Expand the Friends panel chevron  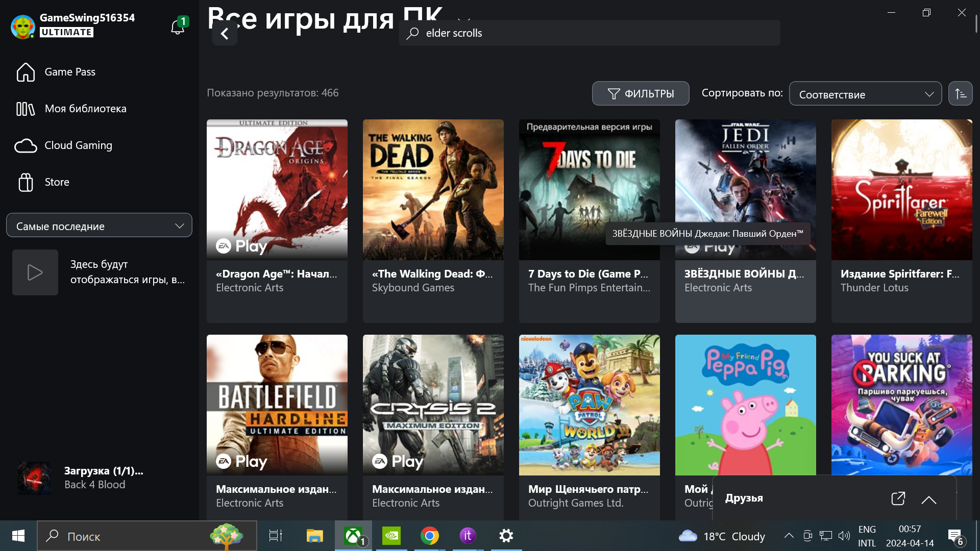[928, 499]
